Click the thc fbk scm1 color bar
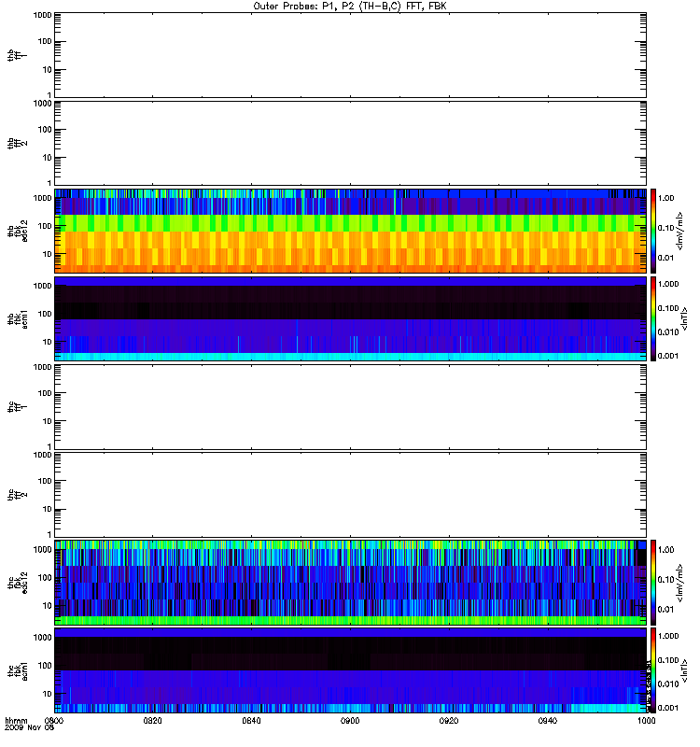700x747 pixels. 653,670
